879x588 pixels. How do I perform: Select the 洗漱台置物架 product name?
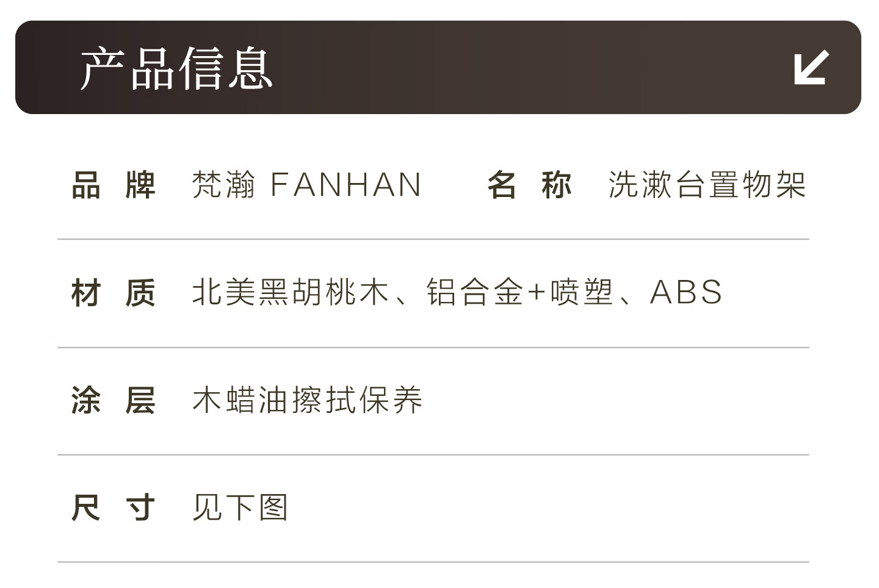tap(707, 185)
